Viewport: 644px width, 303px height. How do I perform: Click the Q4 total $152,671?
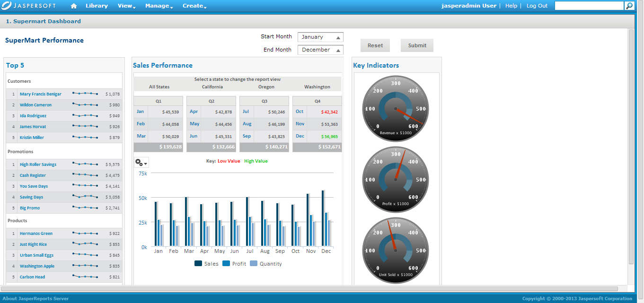click(329, 147)
